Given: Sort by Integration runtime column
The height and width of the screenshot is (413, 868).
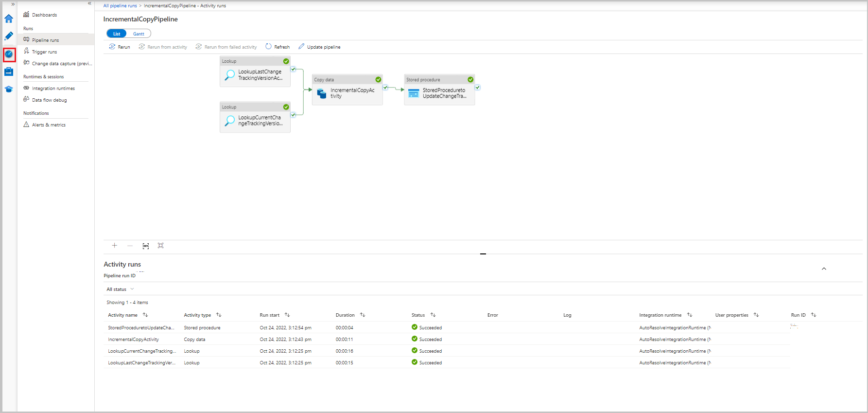Looking at the screenshot, I should point(690,315).
